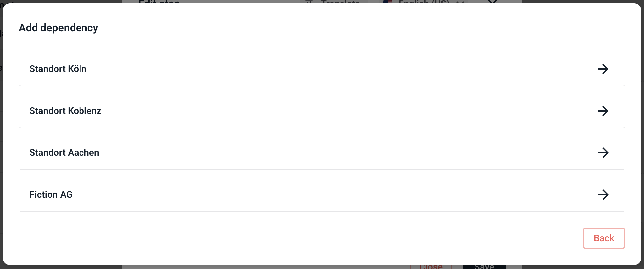Click the Translate label in the header

(x=340, y=2)
